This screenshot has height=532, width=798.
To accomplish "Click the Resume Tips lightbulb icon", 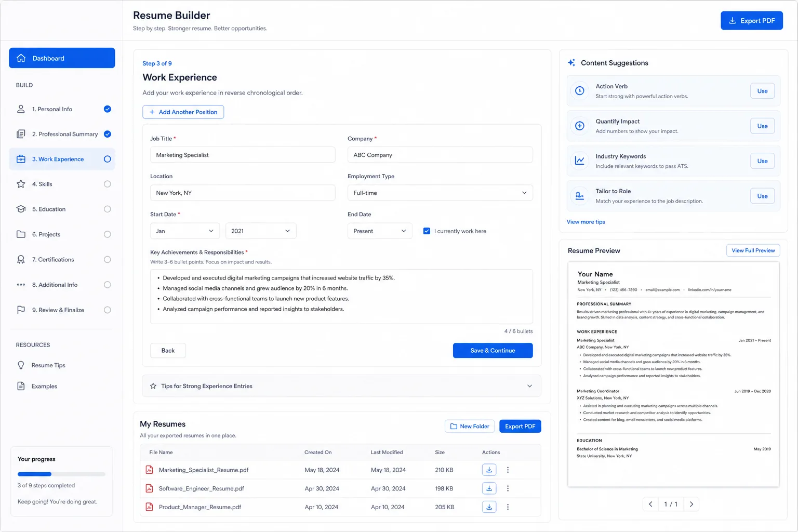I will point(21,365).
